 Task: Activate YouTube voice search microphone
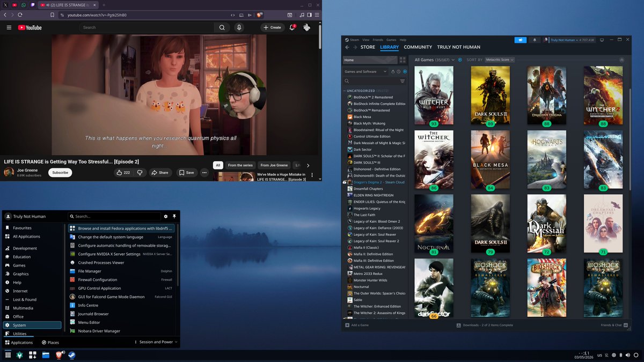(x=239, y=27)
